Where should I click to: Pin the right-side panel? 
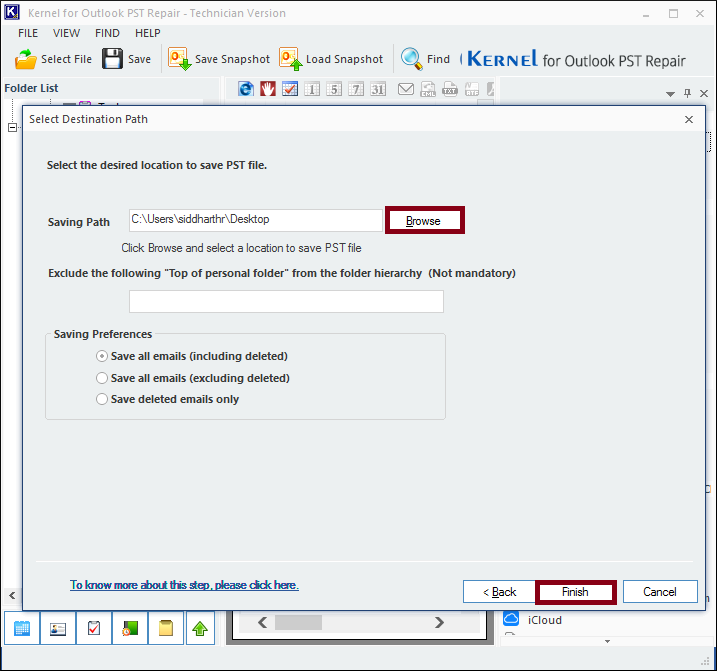click(687, 93)
